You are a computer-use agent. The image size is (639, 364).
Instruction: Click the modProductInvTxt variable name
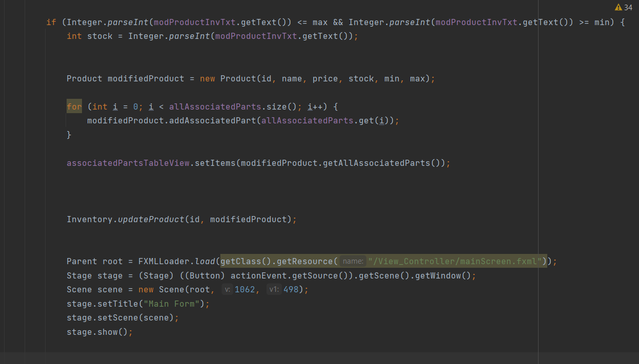pyautogui.click(x=194, y=22)
